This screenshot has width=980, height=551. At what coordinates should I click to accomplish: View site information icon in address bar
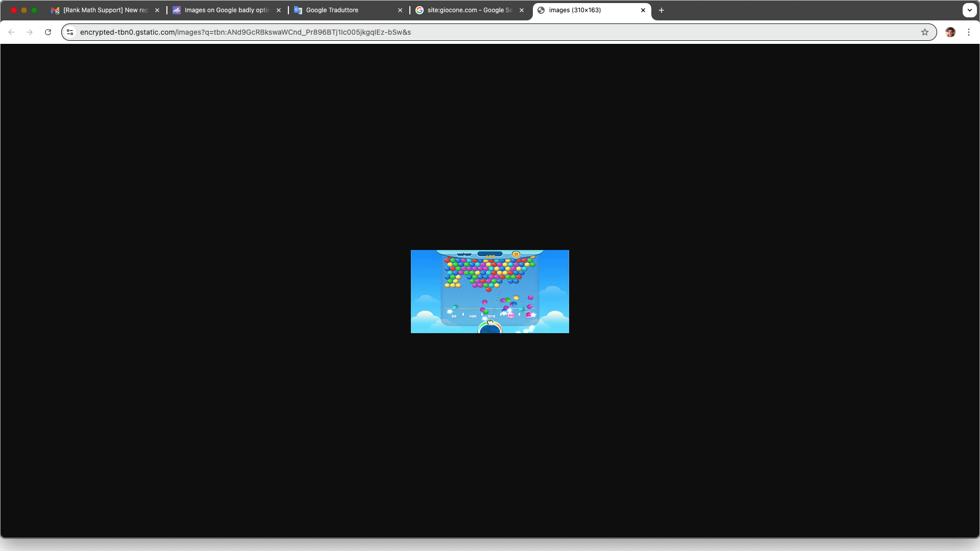[70, 32]
